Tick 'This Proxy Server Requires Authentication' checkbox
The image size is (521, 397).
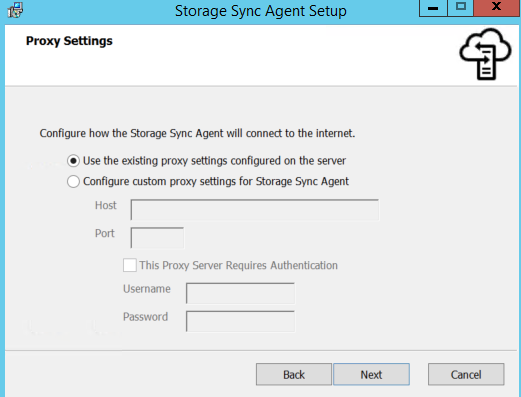pos(130,265)
